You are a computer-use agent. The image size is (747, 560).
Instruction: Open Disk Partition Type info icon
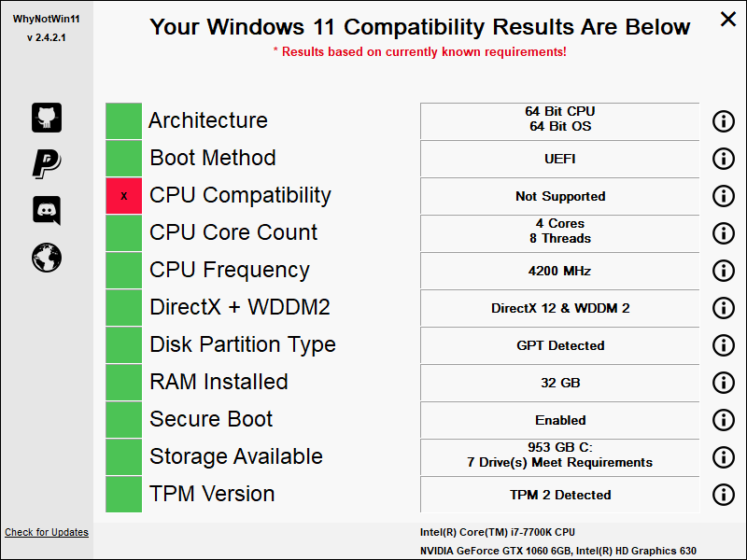point(724,345)
